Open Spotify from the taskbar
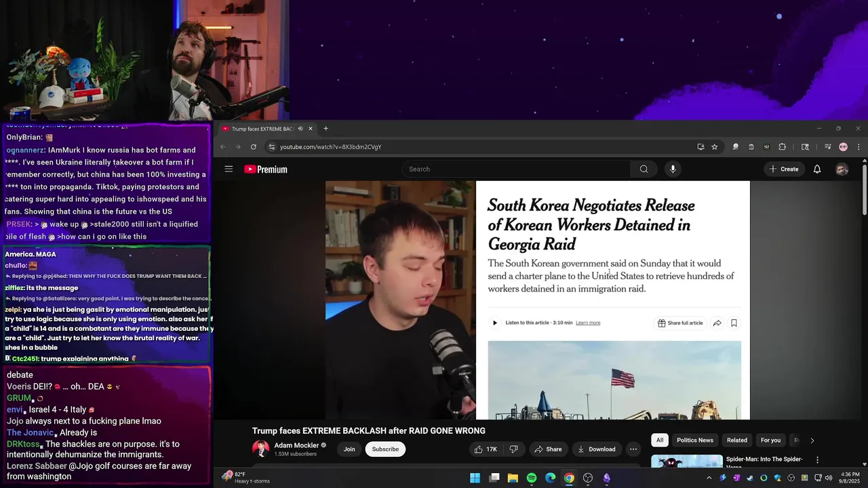Screen dimensions: 868x488 click(532, 478)
